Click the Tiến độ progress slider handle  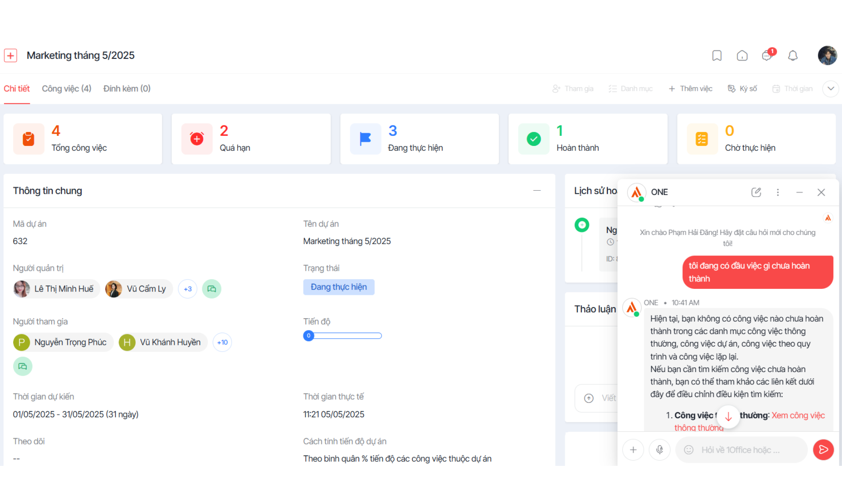coord(309,336)
